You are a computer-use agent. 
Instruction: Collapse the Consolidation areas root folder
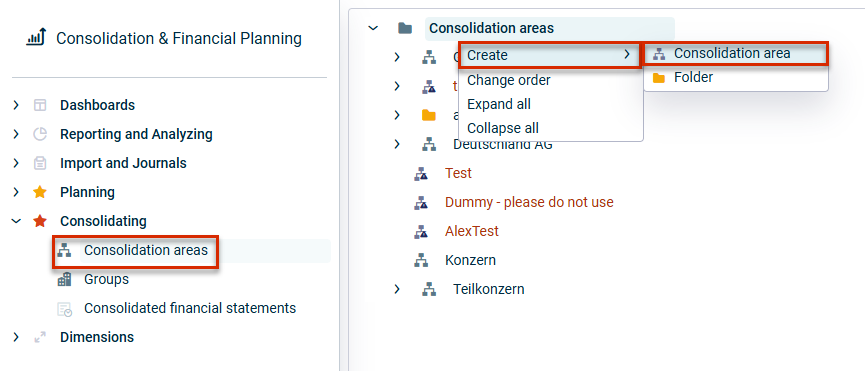tap(373, 28)
